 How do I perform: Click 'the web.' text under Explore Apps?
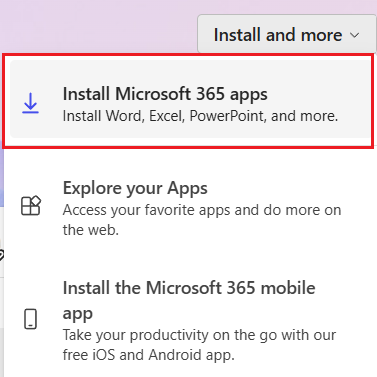click(91, 230)
